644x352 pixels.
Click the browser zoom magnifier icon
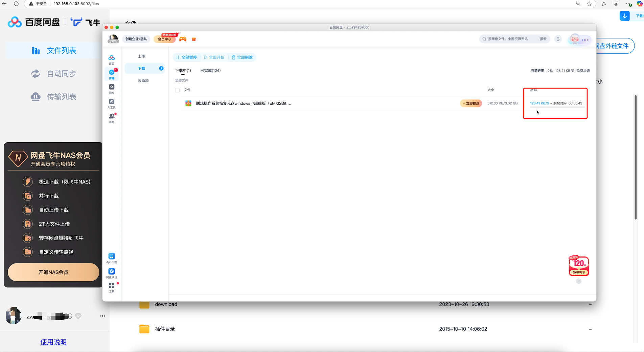click(578, 4)
